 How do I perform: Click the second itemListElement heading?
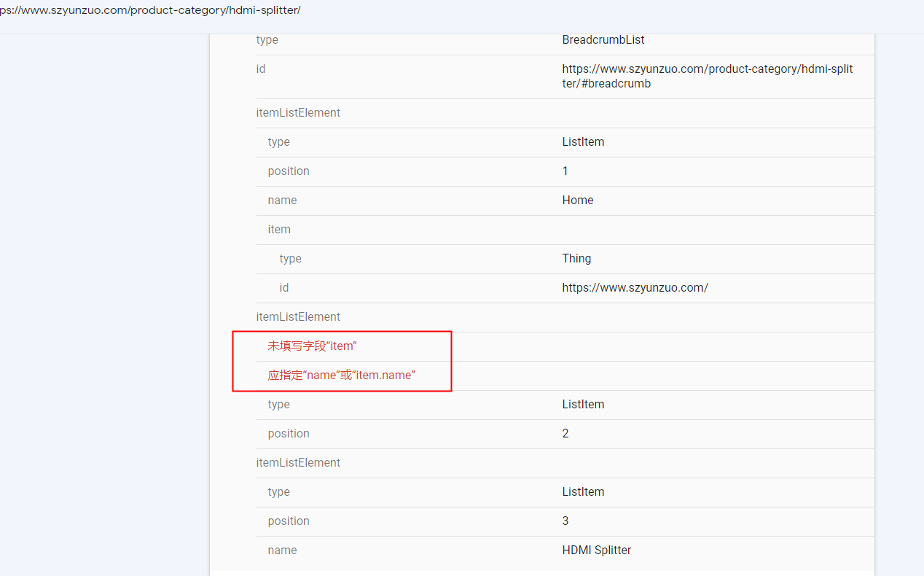pyautogui.click(x=298, y=317)
